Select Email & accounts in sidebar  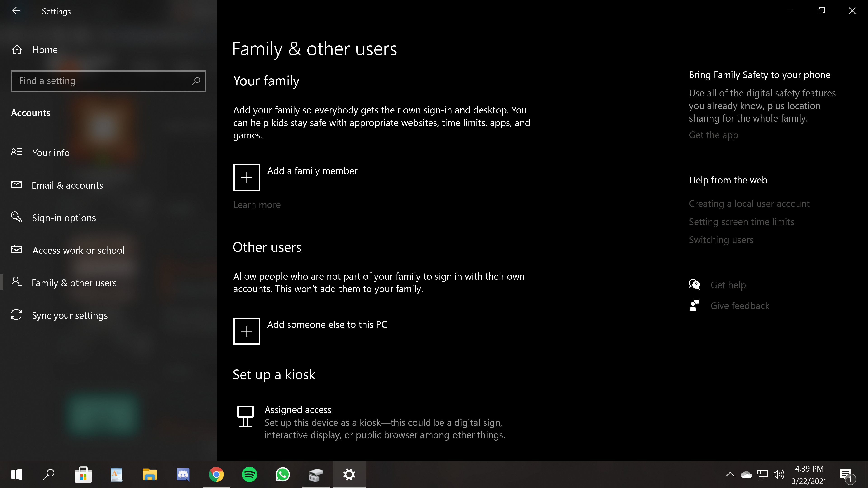pos(67,185)
